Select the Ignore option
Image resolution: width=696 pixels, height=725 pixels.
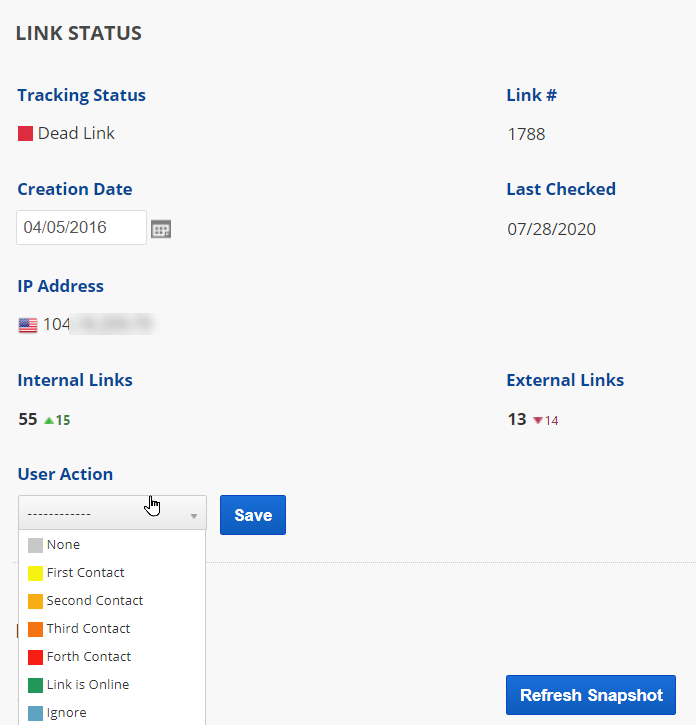point(66,713)
